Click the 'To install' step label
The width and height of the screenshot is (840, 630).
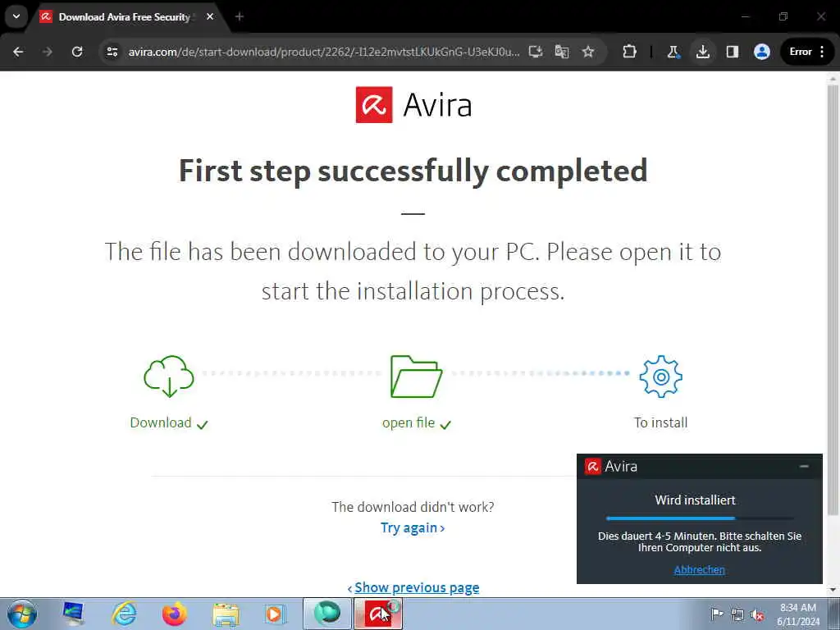(660, 422)
